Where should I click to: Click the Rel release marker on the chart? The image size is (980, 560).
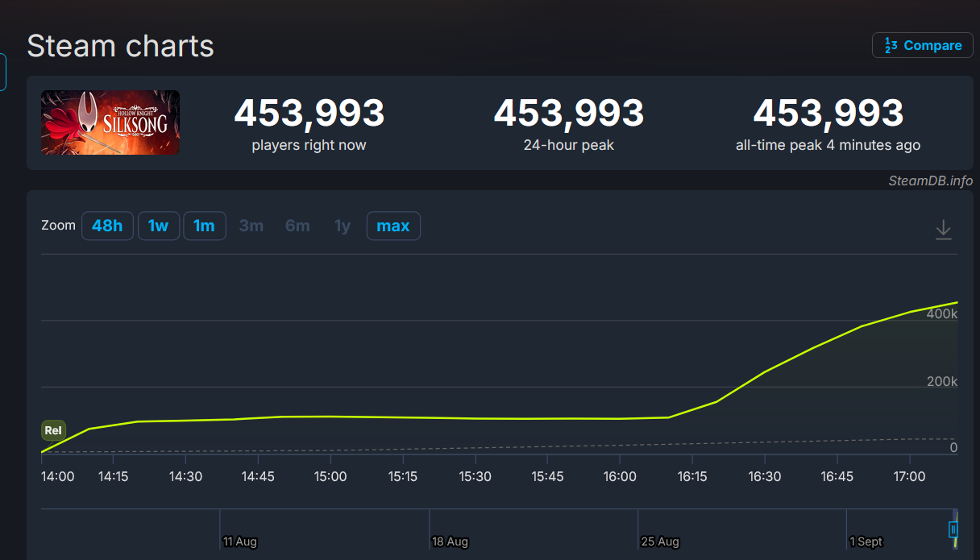[53, 430]
